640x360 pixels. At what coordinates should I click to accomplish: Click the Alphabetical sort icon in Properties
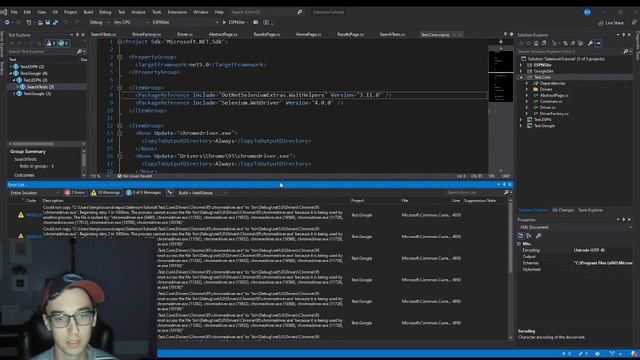pyautogui.click(x=529, y=236)
